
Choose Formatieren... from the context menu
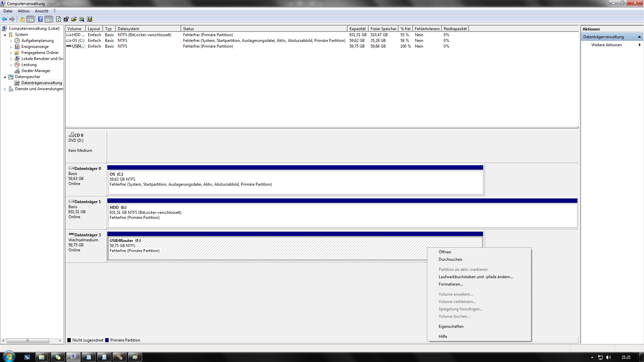coord(450,284)
